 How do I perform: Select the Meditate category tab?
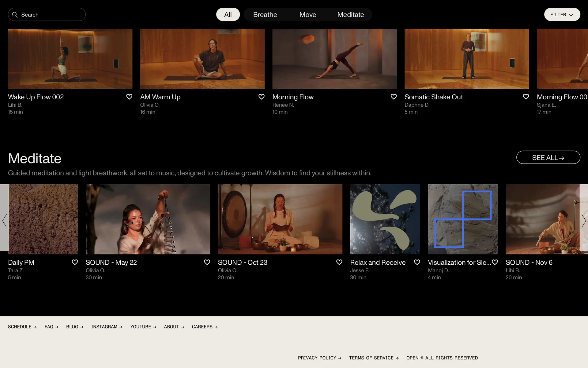[x=350, y=15]
